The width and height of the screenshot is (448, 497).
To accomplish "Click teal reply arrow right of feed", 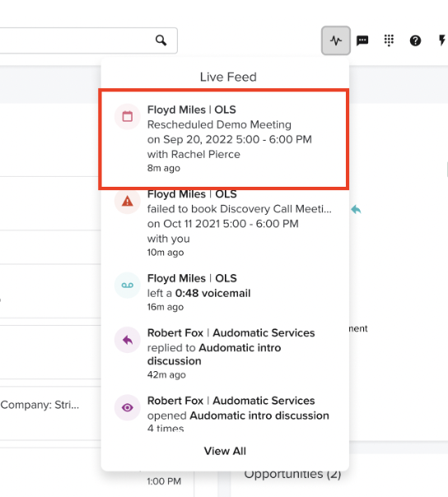I will click(x=356, y=209).
